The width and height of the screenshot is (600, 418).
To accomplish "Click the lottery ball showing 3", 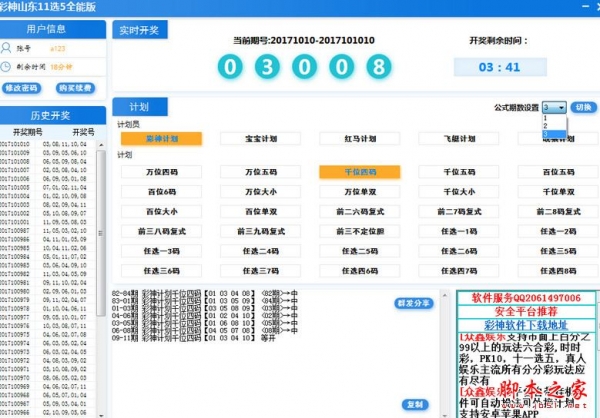I will tap(267, 67).
